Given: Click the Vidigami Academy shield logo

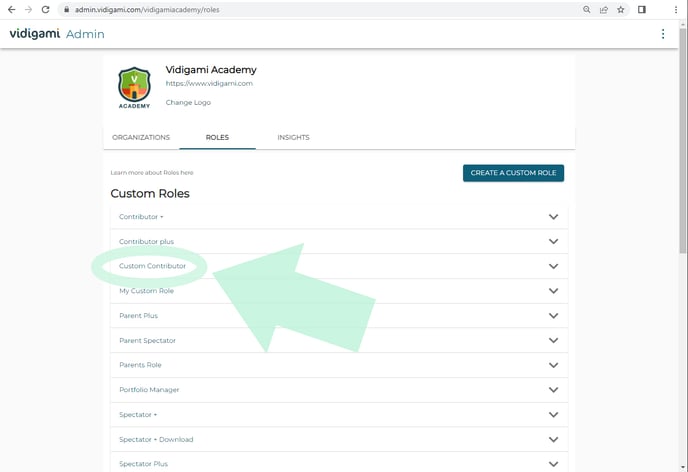Looking at the screenshot, I should (x=134, y=87).
